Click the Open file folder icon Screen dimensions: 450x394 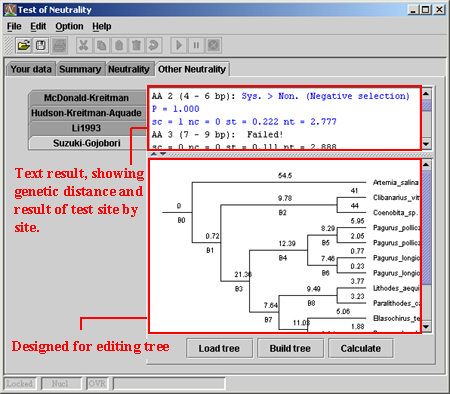click(x=24, y=45)
